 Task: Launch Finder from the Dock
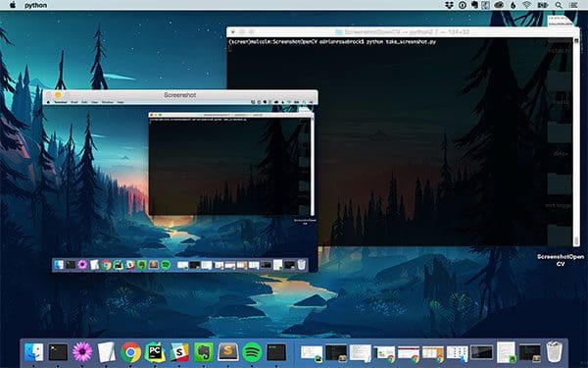pyautogui.click(x=33, y=352)
